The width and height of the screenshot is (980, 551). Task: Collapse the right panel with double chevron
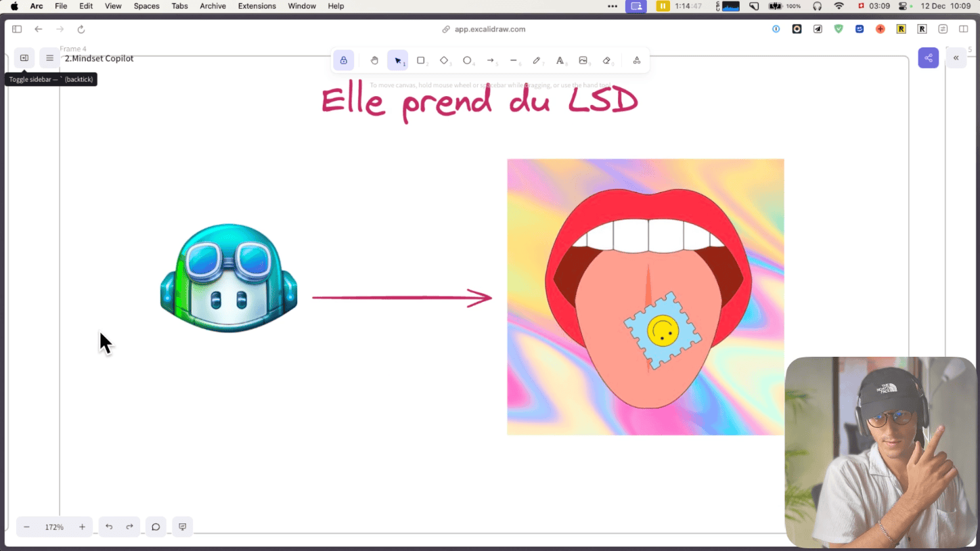click(956, 58)
